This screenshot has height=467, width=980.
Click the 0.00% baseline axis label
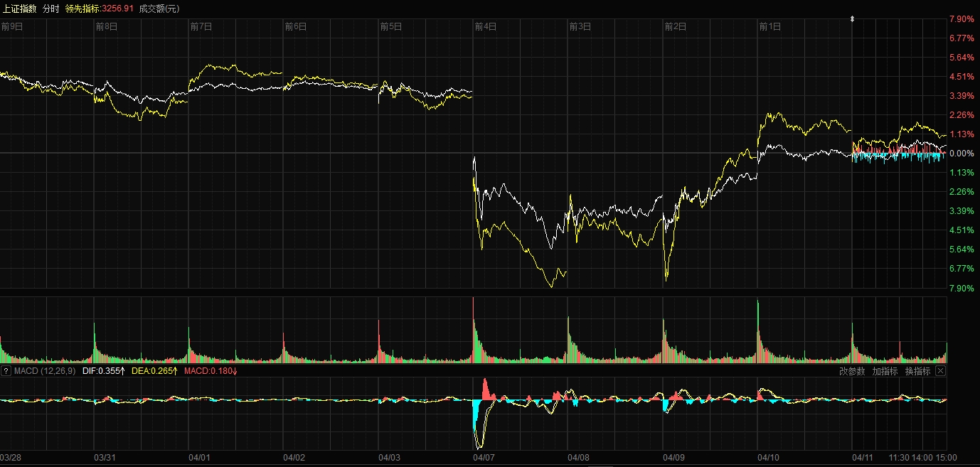tap(962, 154)
